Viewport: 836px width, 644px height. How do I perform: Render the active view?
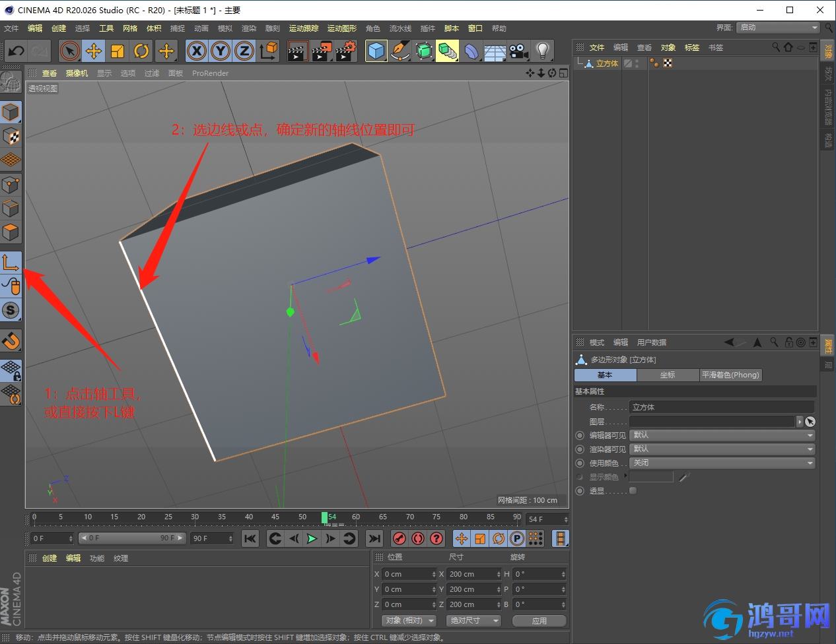click(297, 51)
